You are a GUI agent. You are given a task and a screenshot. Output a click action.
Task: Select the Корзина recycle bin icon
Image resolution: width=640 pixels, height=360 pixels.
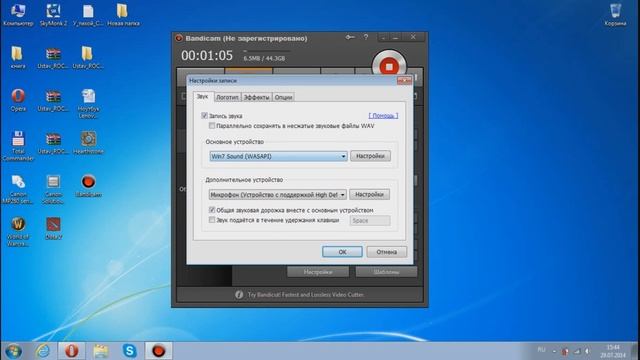(616, 15)
